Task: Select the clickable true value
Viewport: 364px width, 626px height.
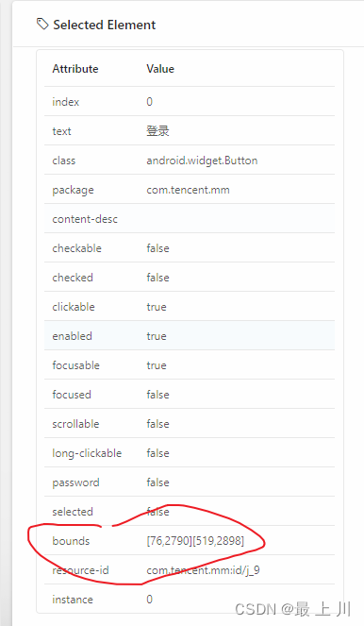Action: click(157, 307)
